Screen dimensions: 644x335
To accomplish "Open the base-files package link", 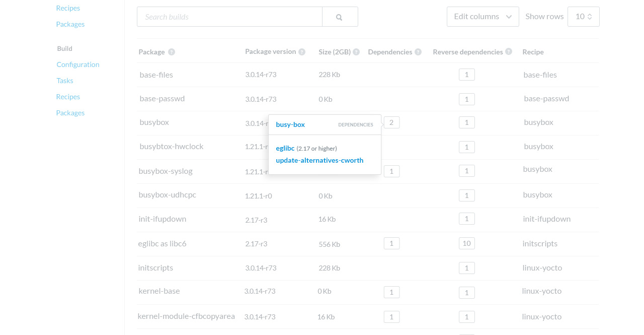I will pyautogui.click(x=156, y=75).
